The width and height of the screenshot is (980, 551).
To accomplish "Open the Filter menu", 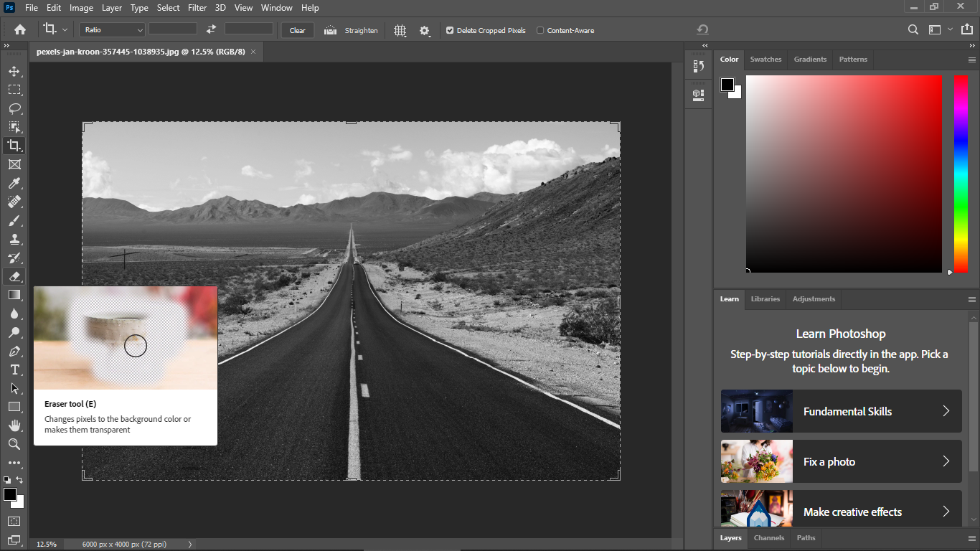I will (x=197, y=8).
